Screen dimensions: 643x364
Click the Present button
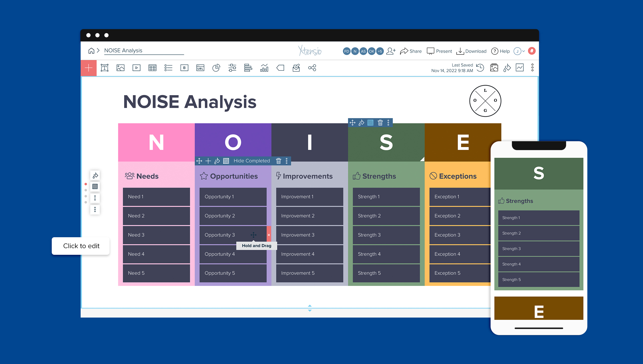[x=439, y=51]
